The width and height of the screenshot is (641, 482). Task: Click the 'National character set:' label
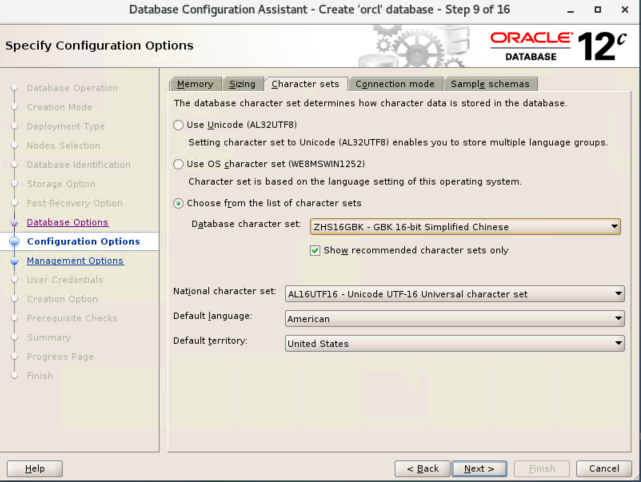224,291
